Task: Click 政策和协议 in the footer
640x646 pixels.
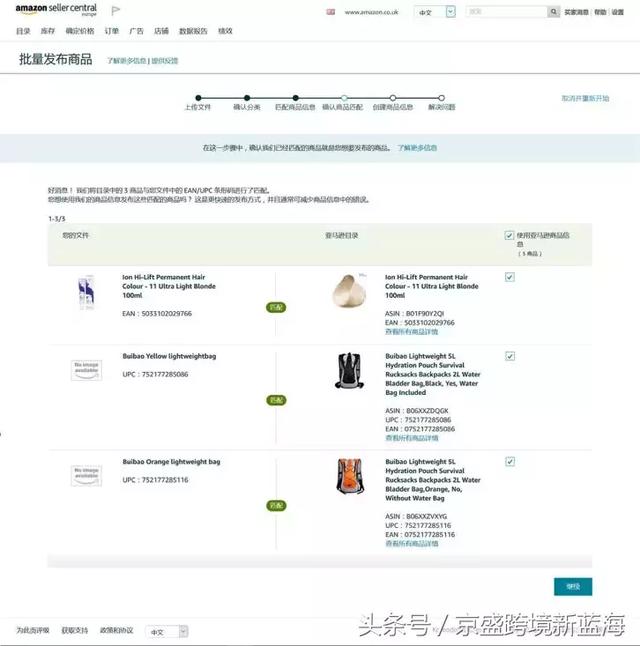Action: pyautogui.click(x=117, y=630)
